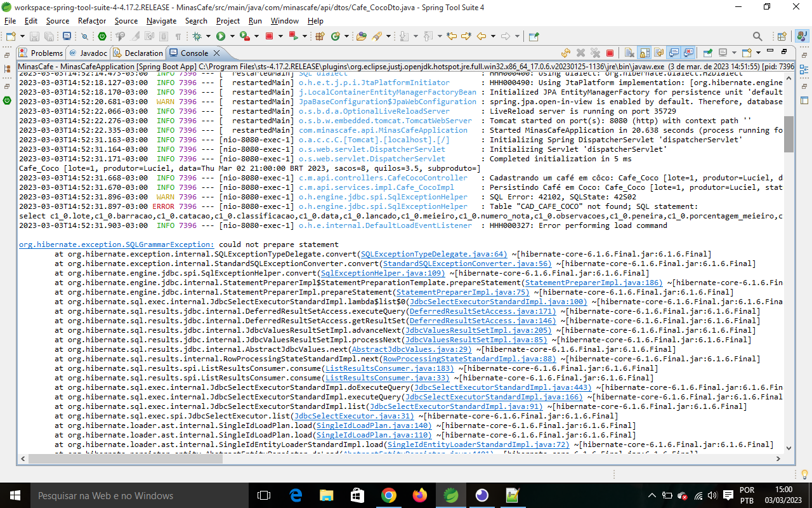Expand the Run configurations dropdown arrow

232,36
